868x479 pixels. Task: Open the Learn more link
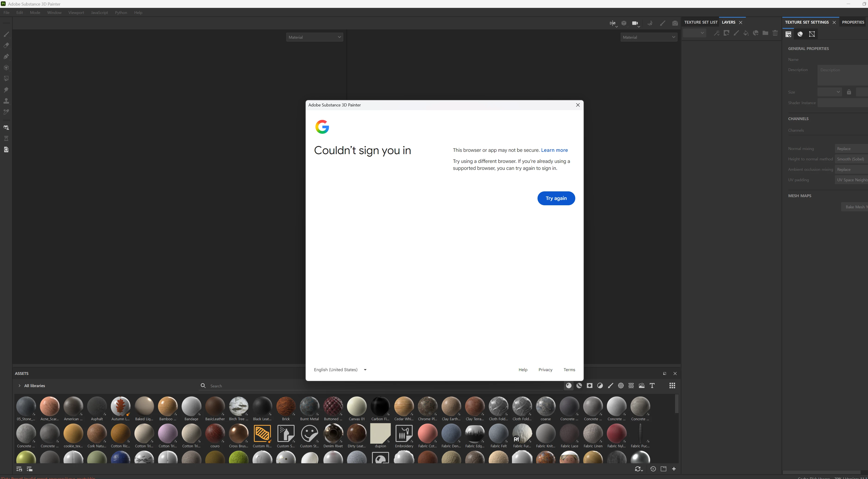coord(554,150)
